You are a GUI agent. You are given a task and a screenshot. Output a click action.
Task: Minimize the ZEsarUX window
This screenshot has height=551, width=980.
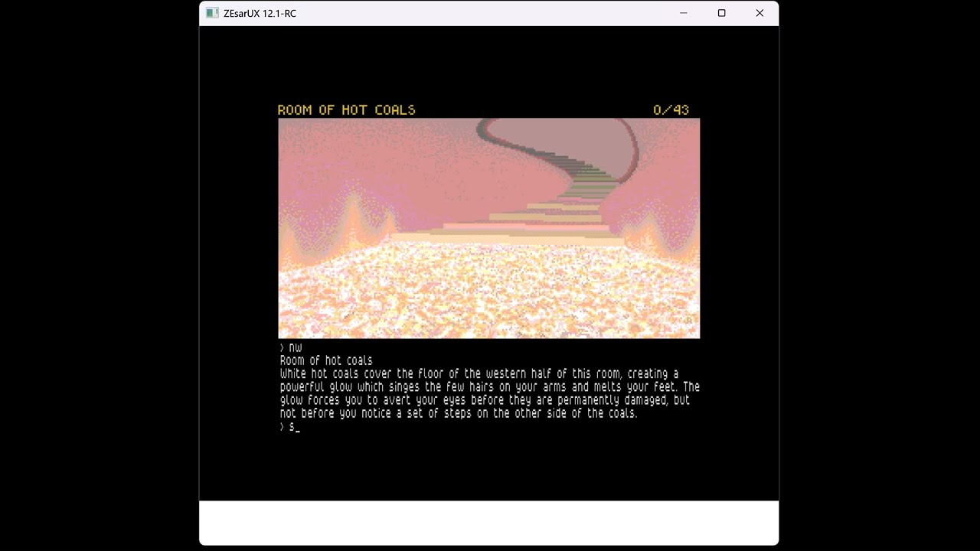point(684,13)
